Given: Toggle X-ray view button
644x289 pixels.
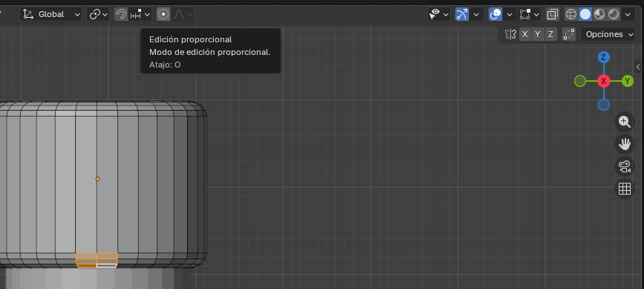Looking at the screenshot, I should coord(553,14).
